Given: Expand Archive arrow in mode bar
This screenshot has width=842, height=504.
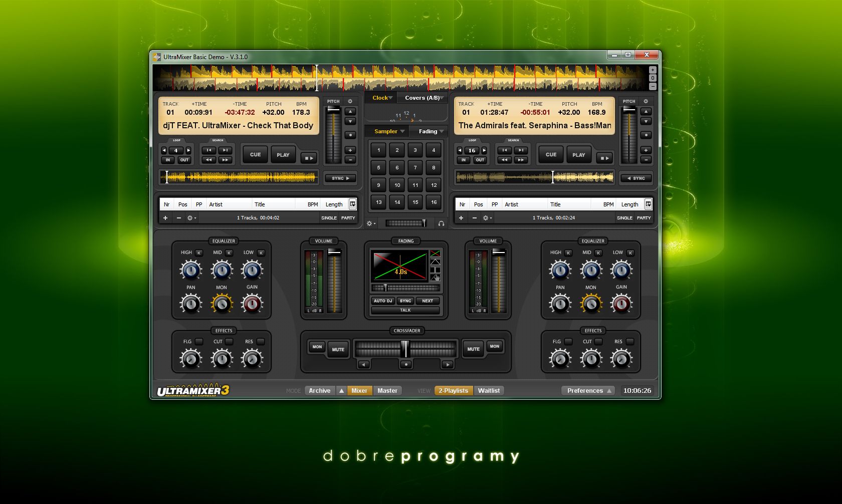Looking at the screenshot, I should [341, 390].
